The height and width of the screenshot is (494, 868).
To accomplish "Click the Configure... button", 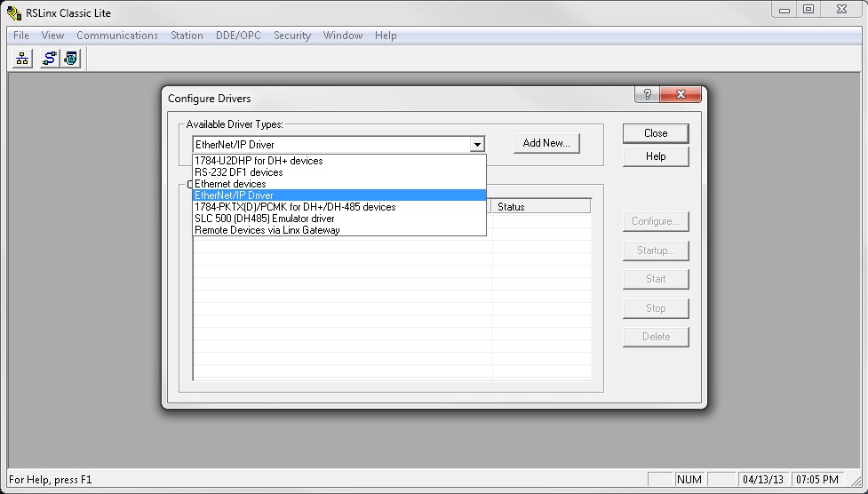I will tap(656, 221).
